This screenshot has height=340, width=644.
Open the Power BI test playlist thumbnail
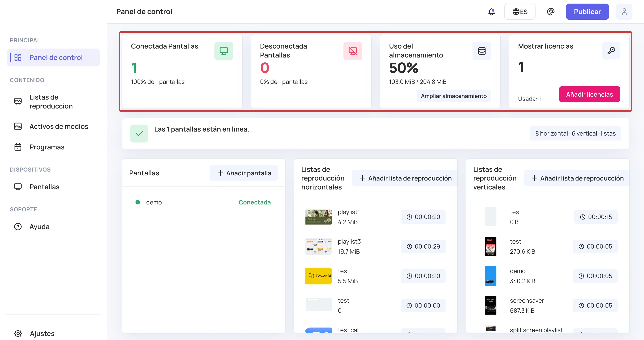click(x=318, y=276)
